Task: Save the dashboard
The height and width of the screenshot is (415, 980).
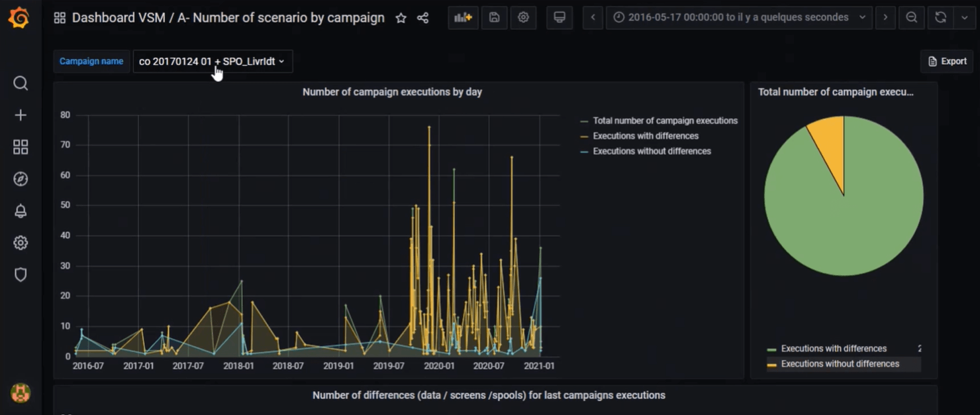Action: (494, 17)
